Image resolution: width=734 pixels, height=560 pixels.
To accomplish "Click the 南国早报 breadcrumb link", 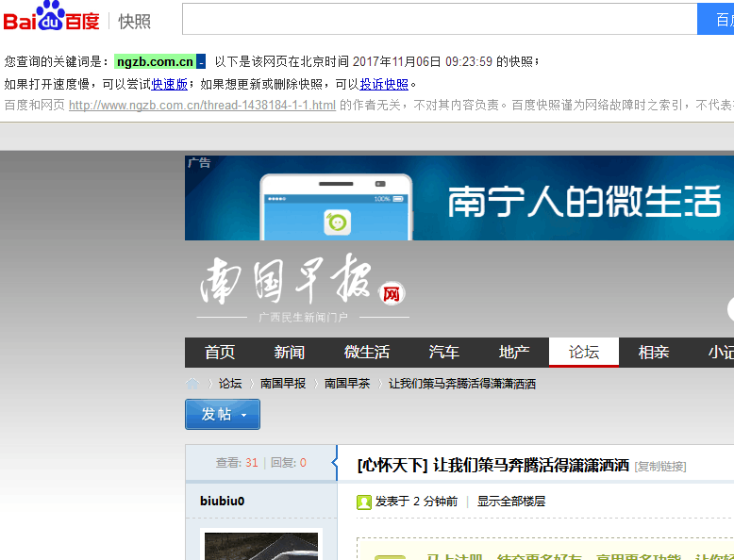I will [x=283, y=384].
